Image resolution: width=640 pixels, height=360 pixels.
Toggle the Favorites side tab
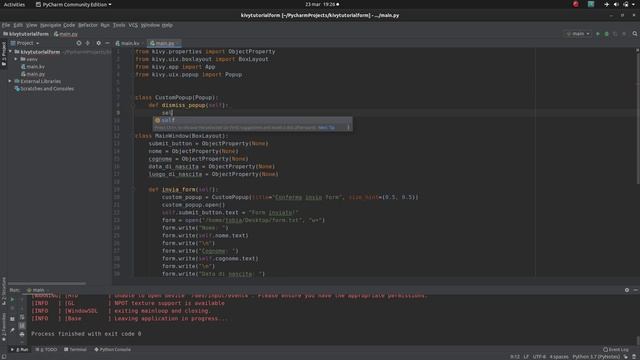4,328
